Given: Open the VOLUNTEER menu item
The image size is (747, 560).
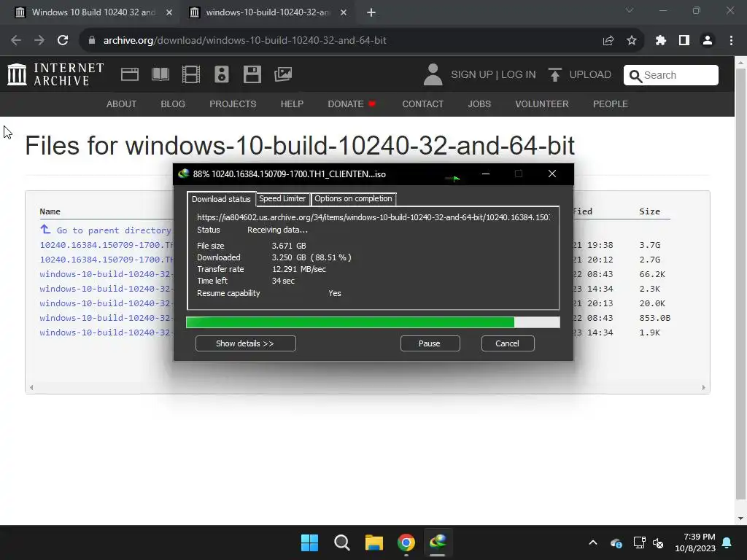Looking at the screenshot, I should 542,104.
